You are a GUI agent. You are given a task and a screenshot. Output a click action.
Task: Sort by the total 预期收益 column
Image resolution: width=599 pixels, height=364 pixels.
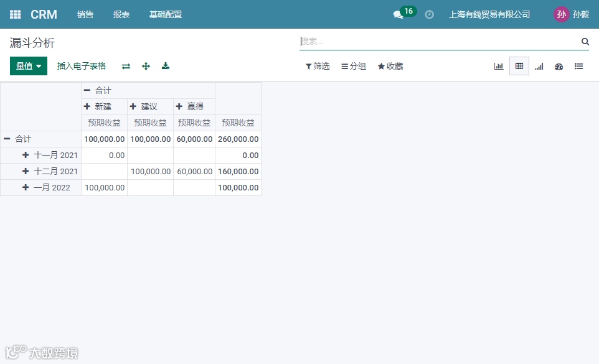click(x=238, y=123)
